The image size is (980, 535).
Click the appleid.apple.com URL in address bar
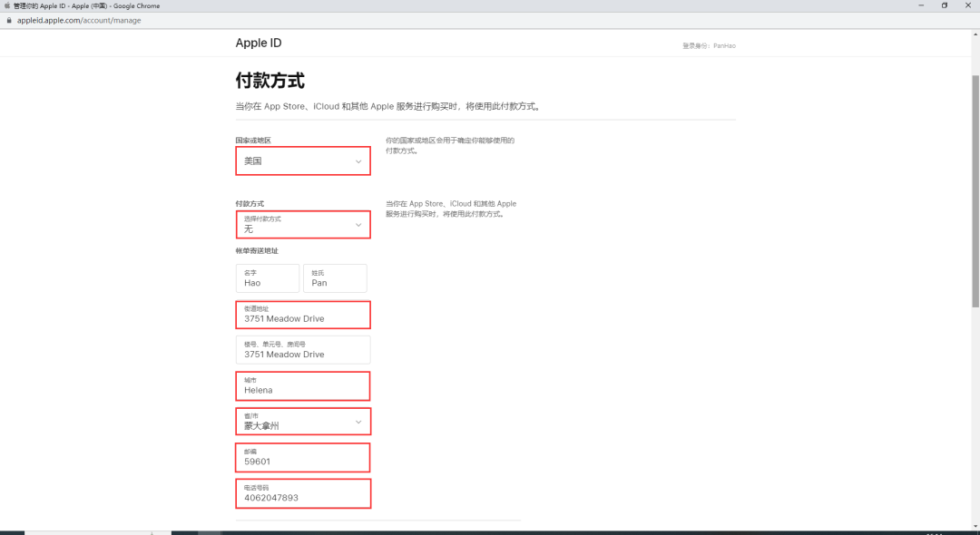click(x=79, y=20)
